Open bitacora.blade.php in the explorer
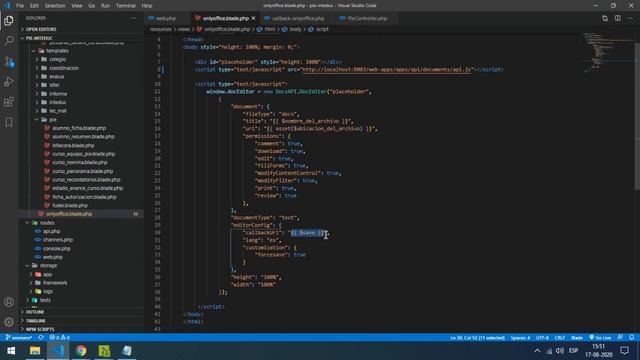 point(73,145)
